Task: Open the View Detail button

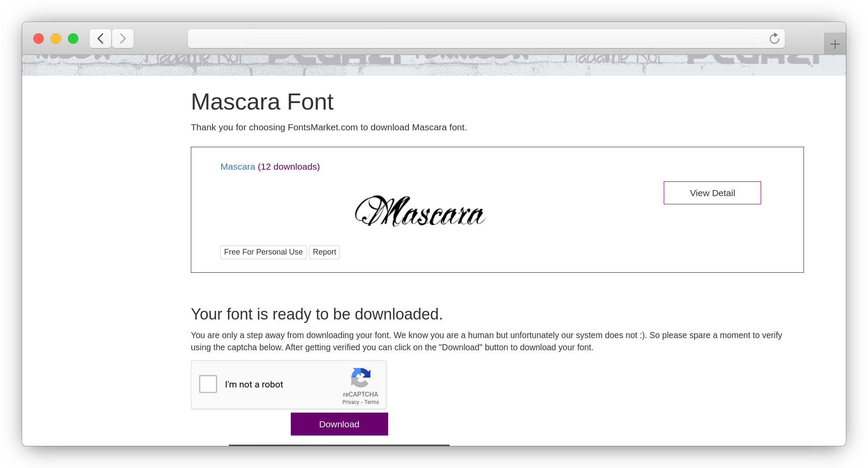Action: [712, 193]
